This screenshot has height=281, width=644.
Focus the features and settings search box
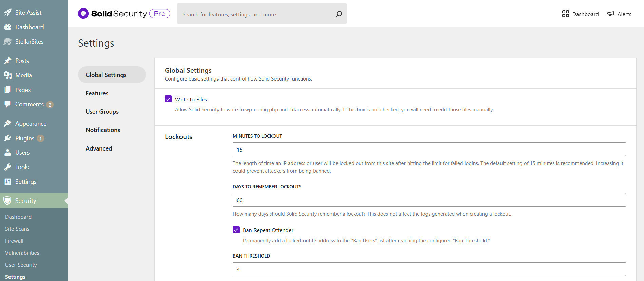[254, 14]
